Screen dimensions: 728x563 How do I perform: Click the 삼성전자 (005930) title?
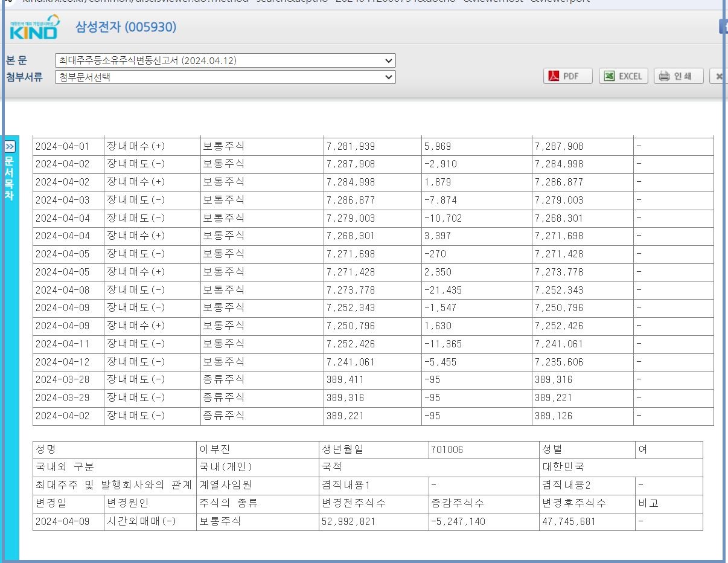pyautogui.click(x=126, y=27)
